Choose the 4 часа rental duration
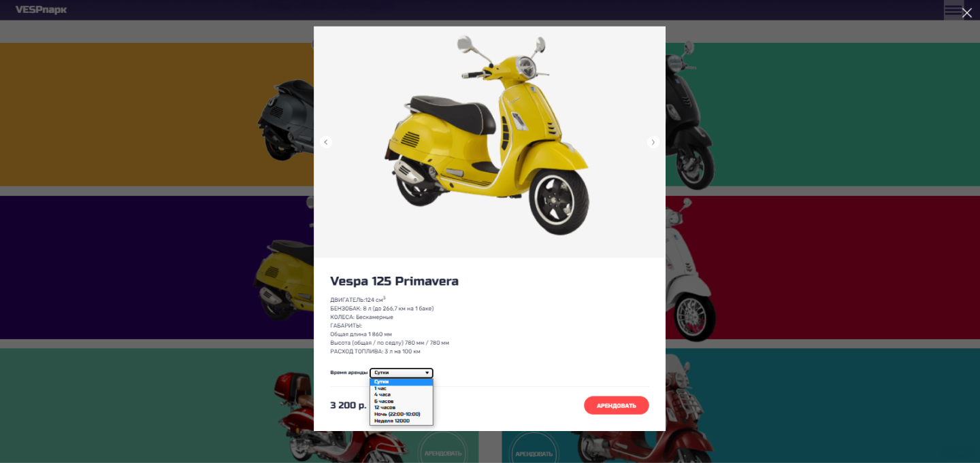Screen dimensions: 980x463 point(402,394)
